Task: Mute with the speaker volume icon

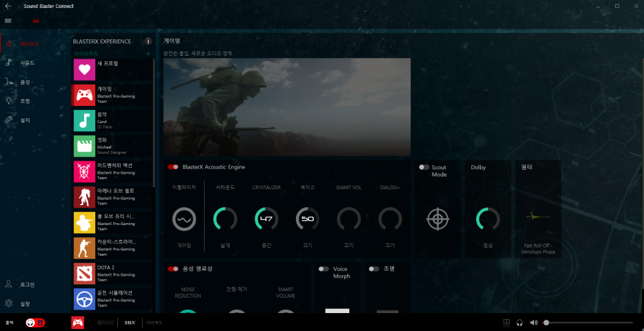Action: (533, 323)
